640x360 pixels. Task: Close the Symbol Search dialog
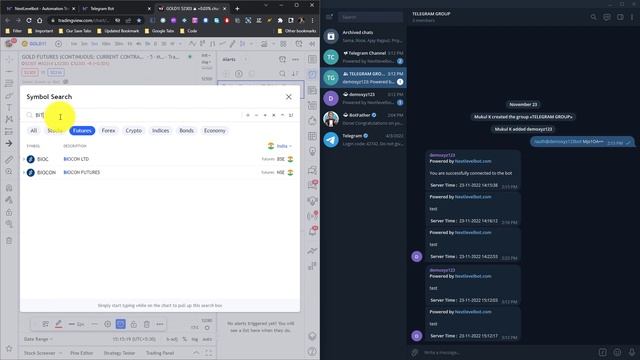pyautogui.click(x=289, y=97)
